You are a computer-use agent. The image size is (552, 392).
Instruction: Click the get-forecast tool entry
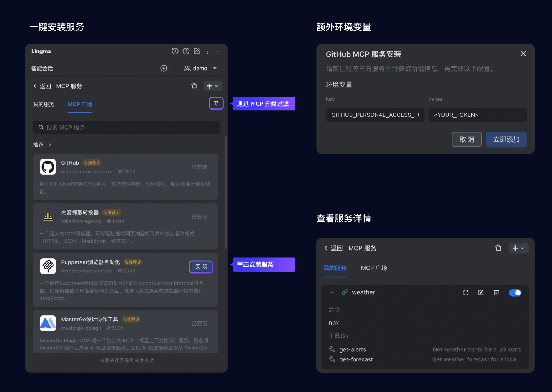pyautogui.click(x=356, y=359)
